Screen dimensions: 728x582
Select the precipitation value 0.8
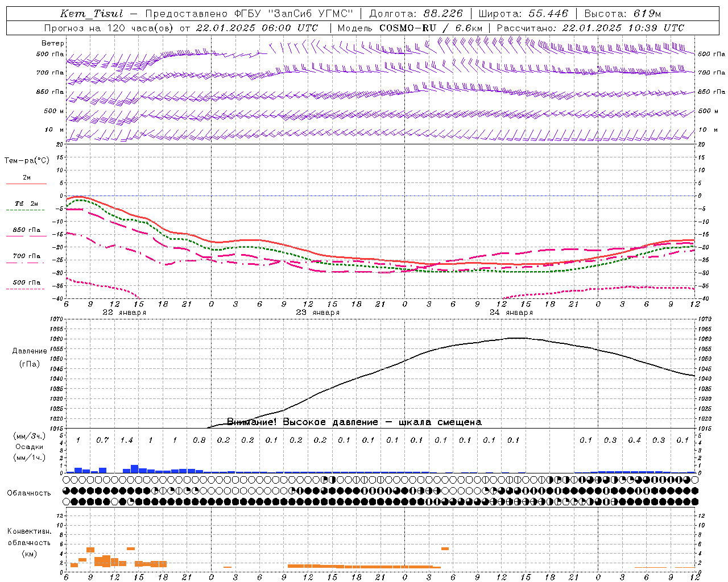199,440
